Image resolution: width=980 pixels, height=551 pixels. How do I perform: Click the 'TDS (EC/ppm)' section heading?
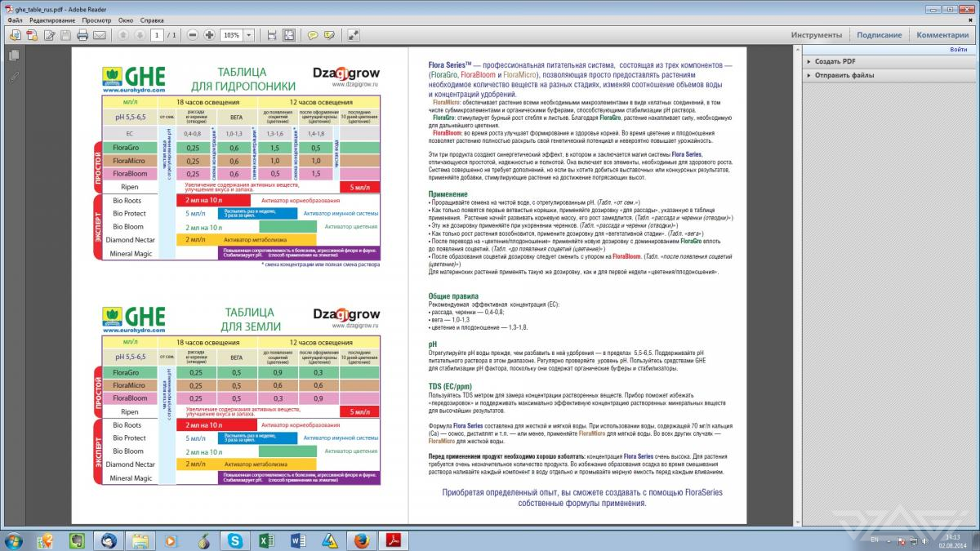click(450, 386)
